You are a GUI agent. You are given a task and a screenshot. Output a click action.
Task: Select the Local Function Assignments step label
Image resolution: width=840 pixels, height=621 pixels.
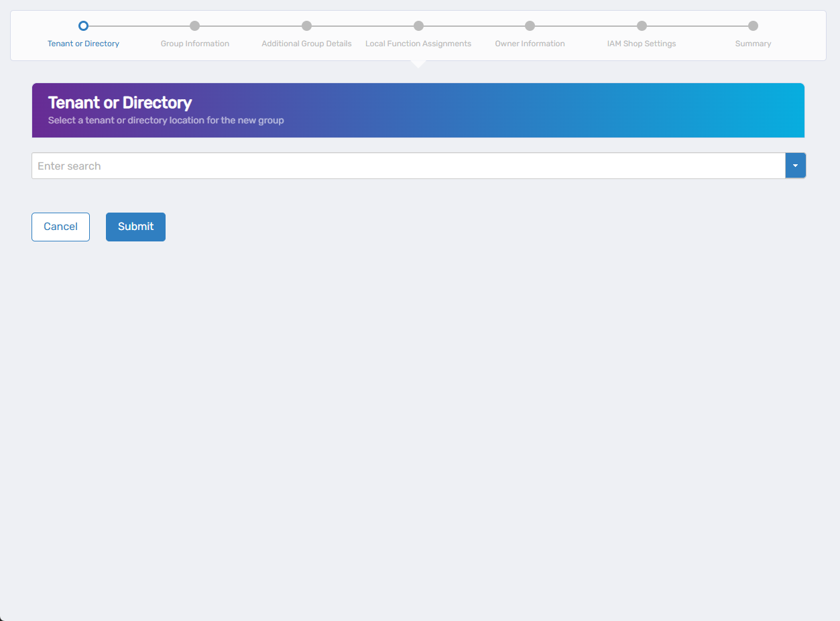tap(418, 43)
